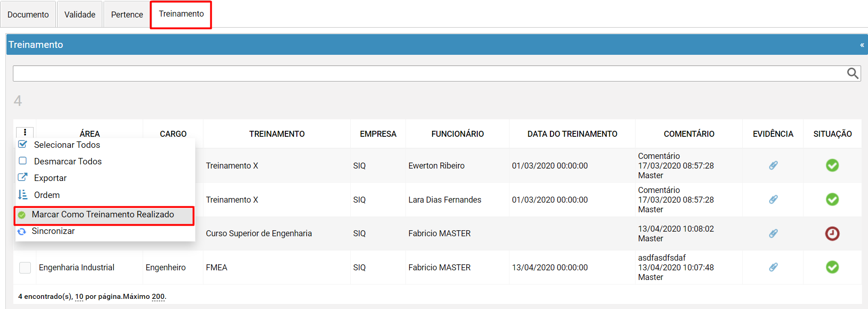This screenshot has height=309, width=868.
Task: Open evidence paperclip for the FMEA row
Action: [x=773, y=267]
